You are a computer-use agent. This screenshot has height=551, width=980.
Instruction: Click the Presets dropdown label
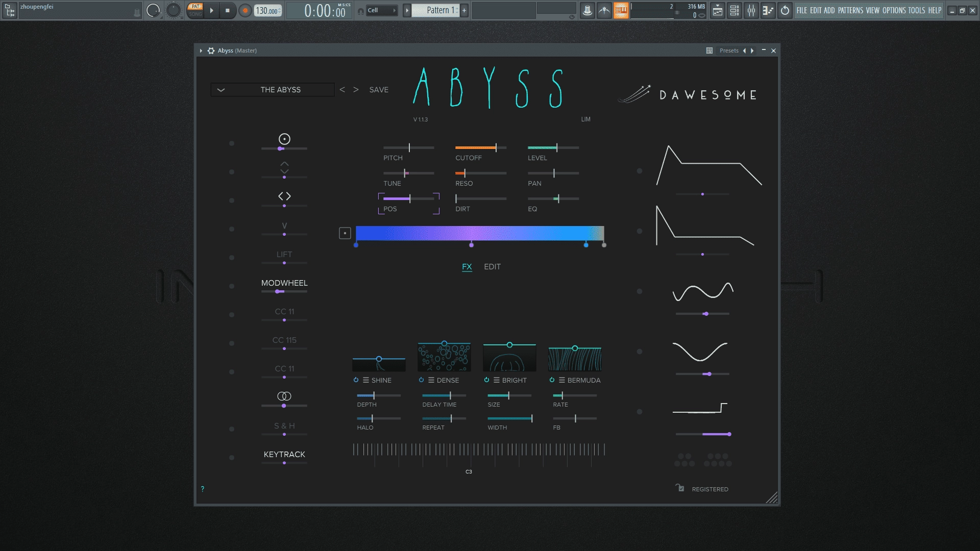(729, 51)
